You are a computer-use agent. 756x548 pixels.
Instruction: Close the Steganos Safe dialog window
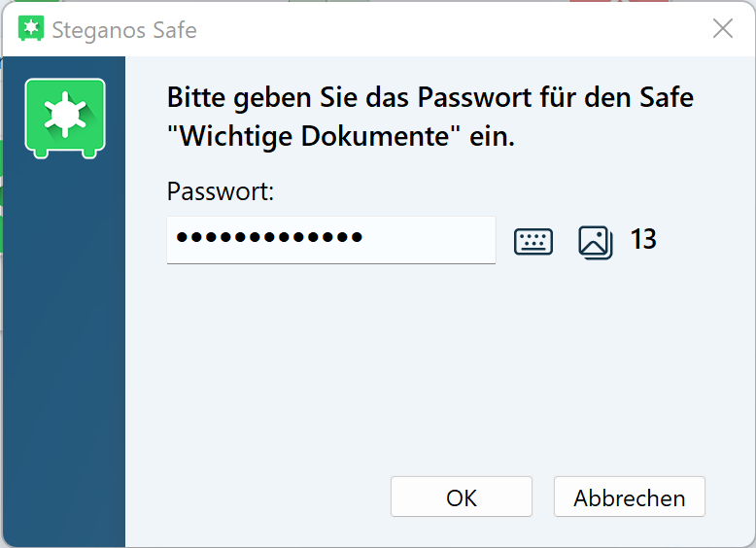coord(722,29)
